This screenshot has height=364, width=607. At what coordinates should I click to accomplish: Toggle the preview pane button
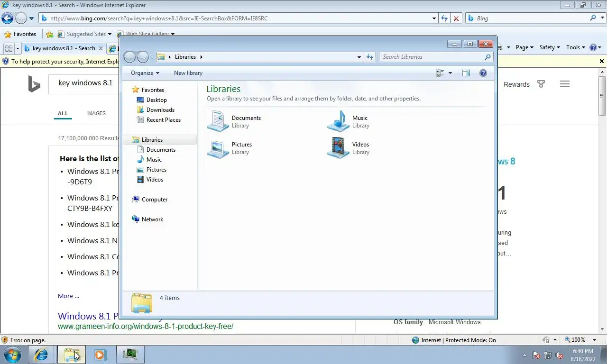coord(466,73)
